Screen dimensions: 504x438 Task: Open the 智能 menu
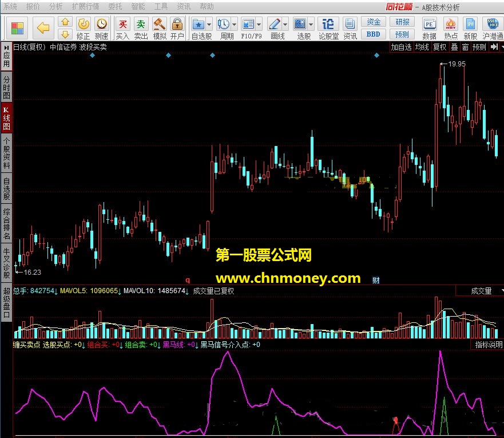138,6
